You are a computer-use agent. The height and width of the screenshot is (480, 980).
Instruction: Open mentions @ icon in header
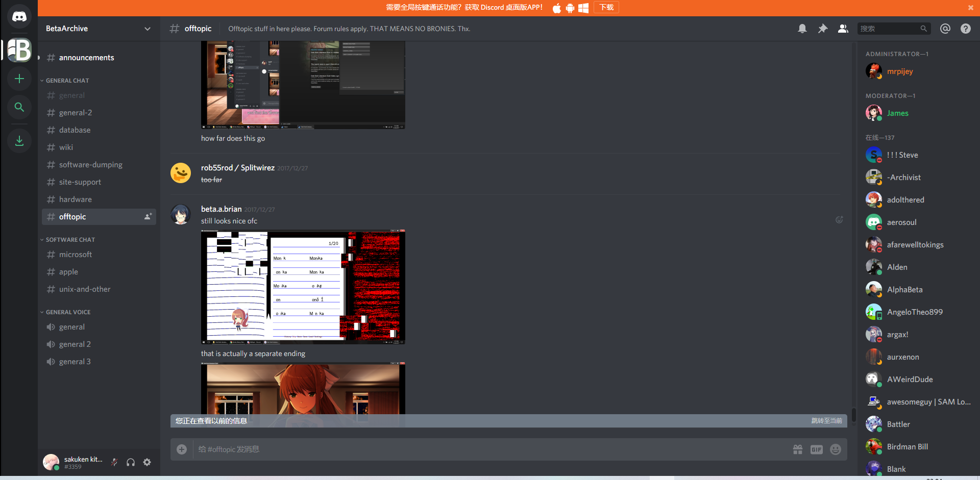click(945, 29)
